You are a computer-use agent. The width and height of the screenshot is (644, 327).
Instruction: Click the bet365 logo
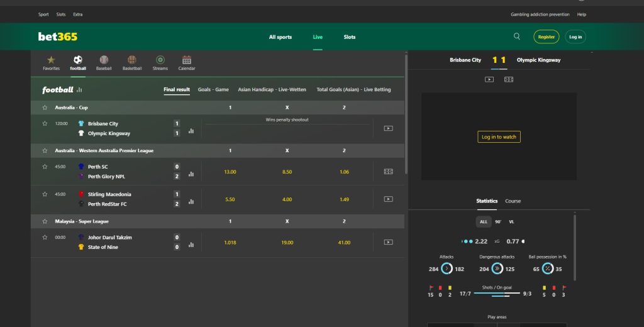(x=57, y=36)
